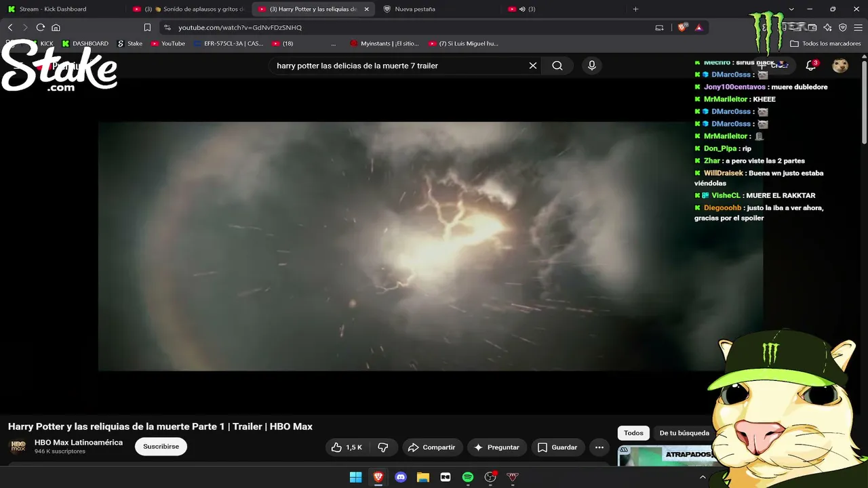This screenshot has height=488, width=868.
Task: Click the page vertical scrollbar
Action: (x=865, y=102)
